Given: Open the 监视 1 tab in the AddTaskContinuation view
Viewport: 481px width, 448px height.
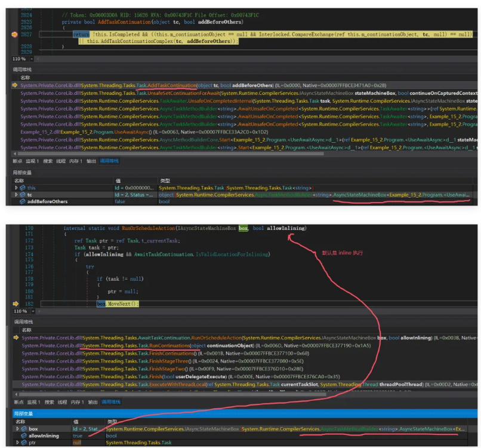Looking at the screenshot, I should pos(32,161).
